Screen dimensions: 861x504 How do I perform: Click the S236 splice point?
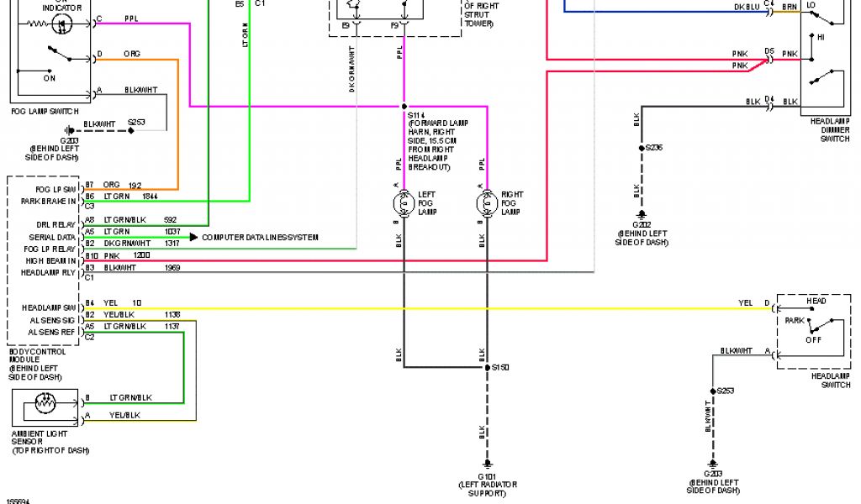(641, 148)
